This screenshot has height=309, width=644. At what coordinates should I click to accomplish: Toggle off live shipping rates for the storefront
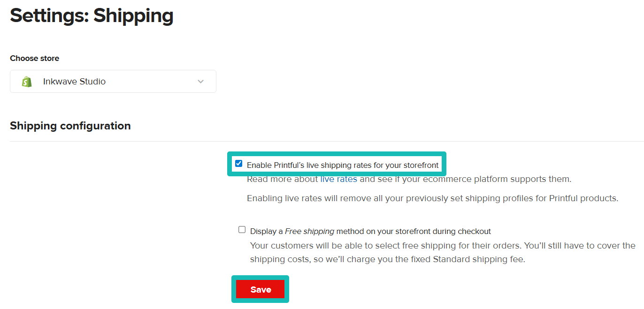[238, 163]
